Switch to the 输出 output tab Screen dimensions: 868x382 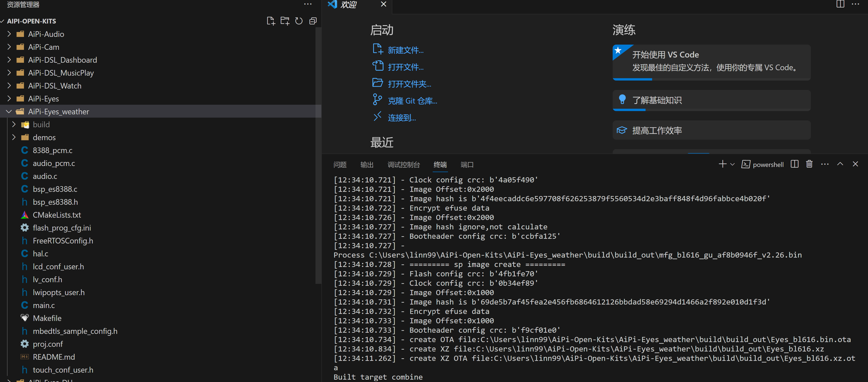coord(367,165)
